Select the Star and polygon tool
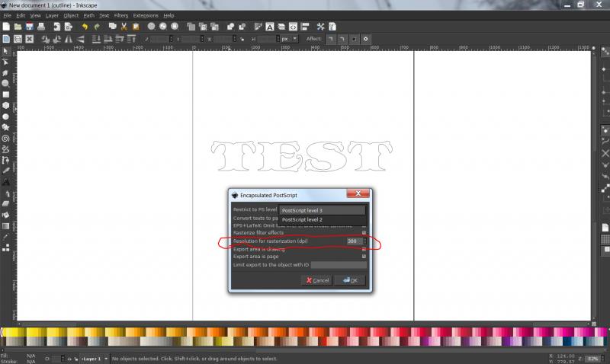The width and height of the screenshot is (610, 364). coord(5,127)
